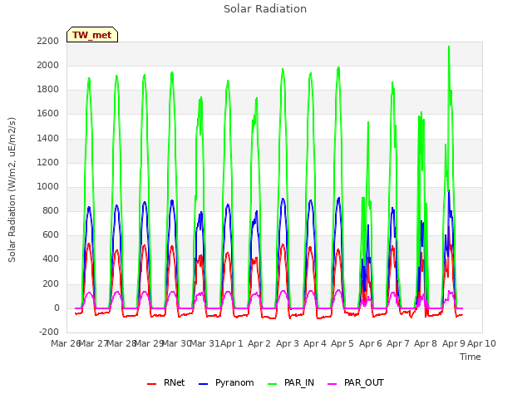Click the Apr 5 date tick label
Viewport: 532px width, 399px height.
[342, 343]
